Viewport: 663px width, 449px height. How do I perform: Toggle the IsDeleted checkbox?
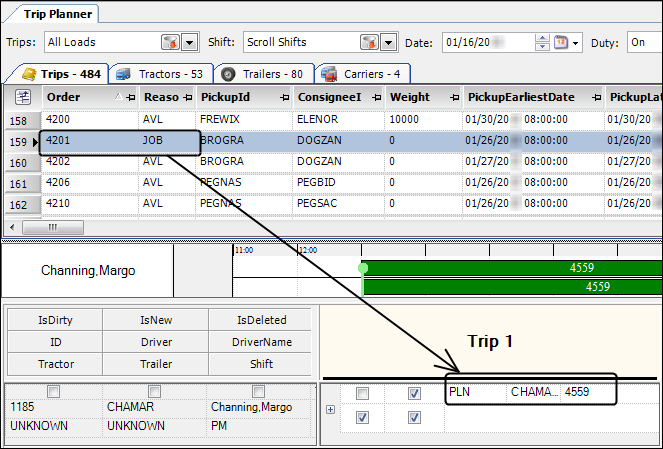click(259, 391)
